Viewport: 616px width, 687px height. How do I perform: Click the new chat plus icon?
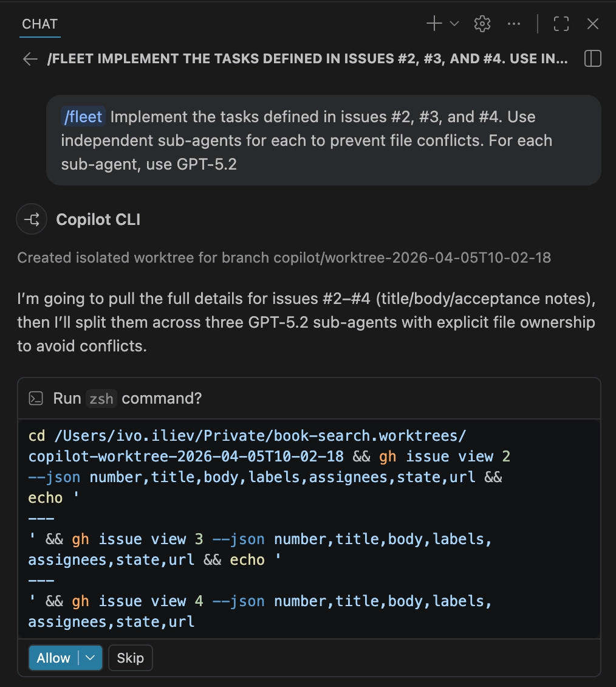[x=434, y=24]
